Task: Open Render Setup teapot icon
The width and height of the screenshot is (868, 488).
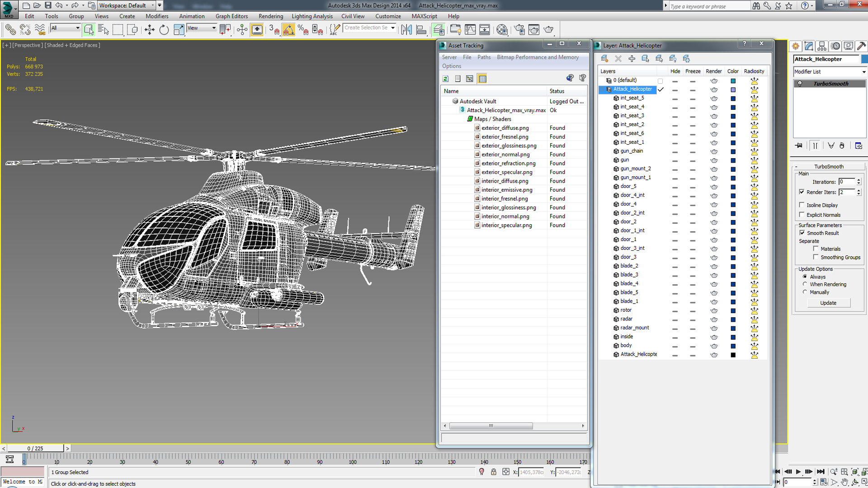Action: (519, 30)
